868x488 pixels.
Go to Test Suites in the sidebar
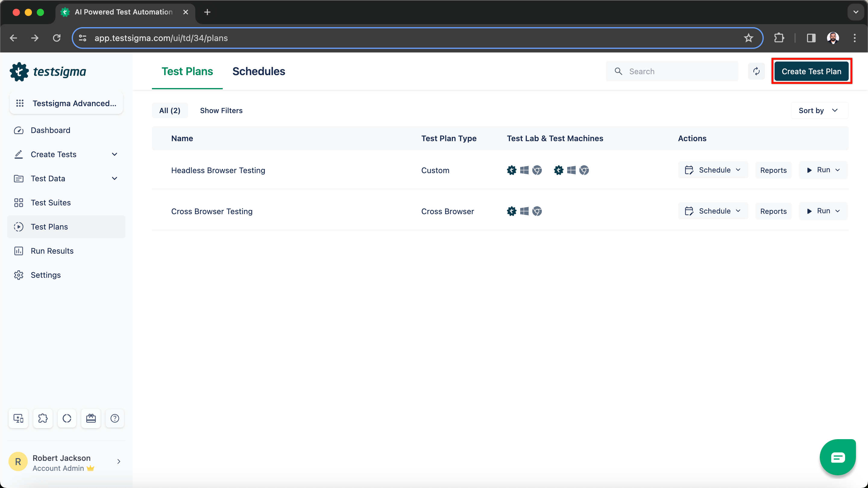tap(66, 203)
